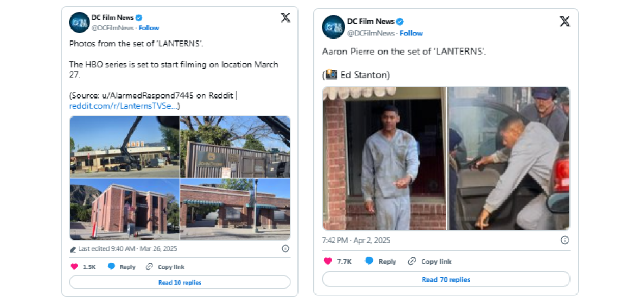
Task: Open the 7:42 PM · Apr 2, 2025 timestamp
Action: point(356,240)
